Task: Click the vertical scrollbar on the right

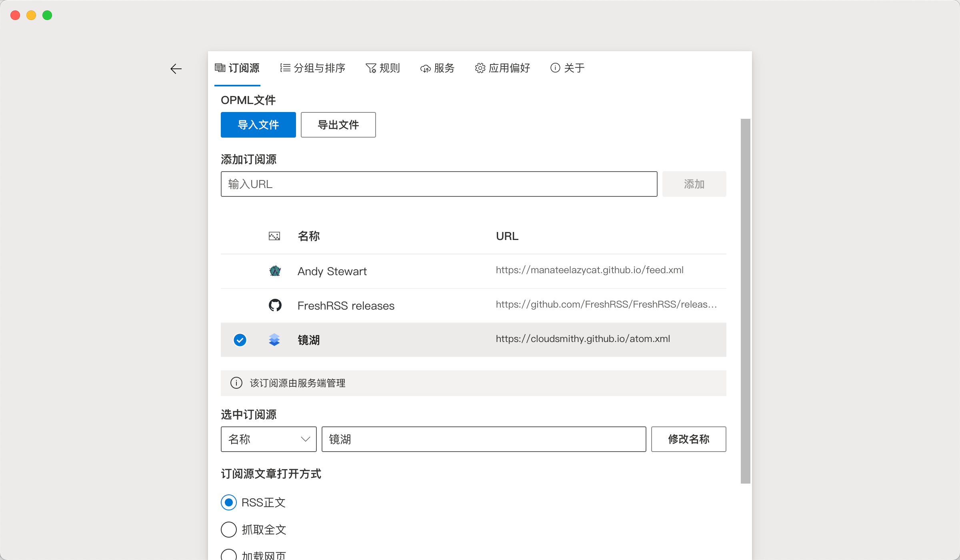Action: [x=745, y=300]
